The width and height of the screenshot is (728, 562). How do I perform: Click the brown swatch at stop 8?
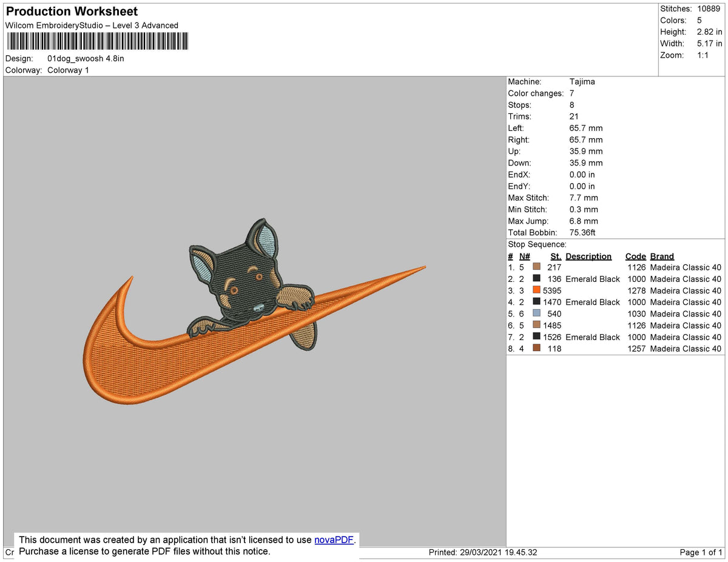(x=536, y=349)
